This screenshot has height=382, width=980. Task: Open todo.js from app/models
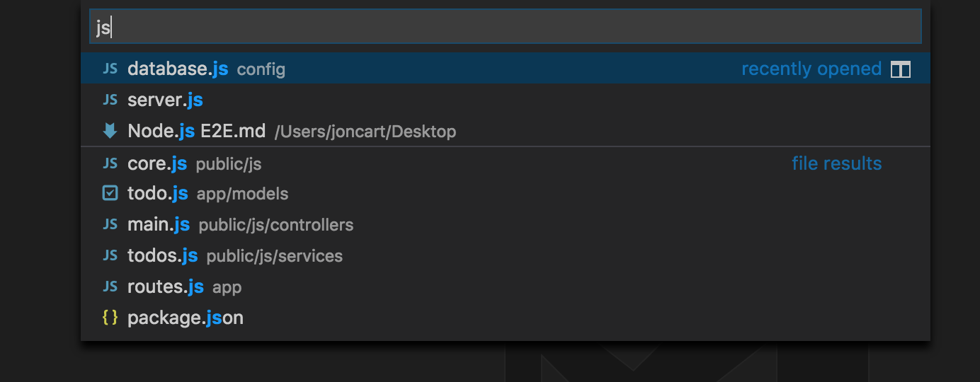(x=158, y=193)
